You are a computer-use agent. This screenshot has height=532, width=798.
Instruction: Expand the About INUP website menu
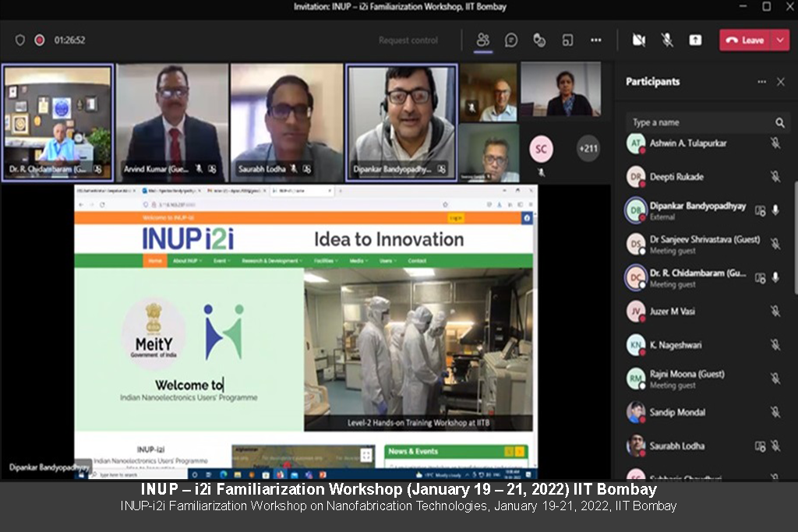point(187,261)
